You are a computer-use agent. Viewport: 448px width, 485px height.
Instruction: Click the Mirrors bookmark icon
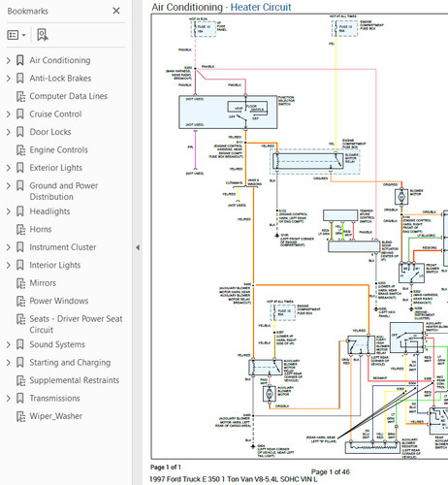tap(20, 283)
